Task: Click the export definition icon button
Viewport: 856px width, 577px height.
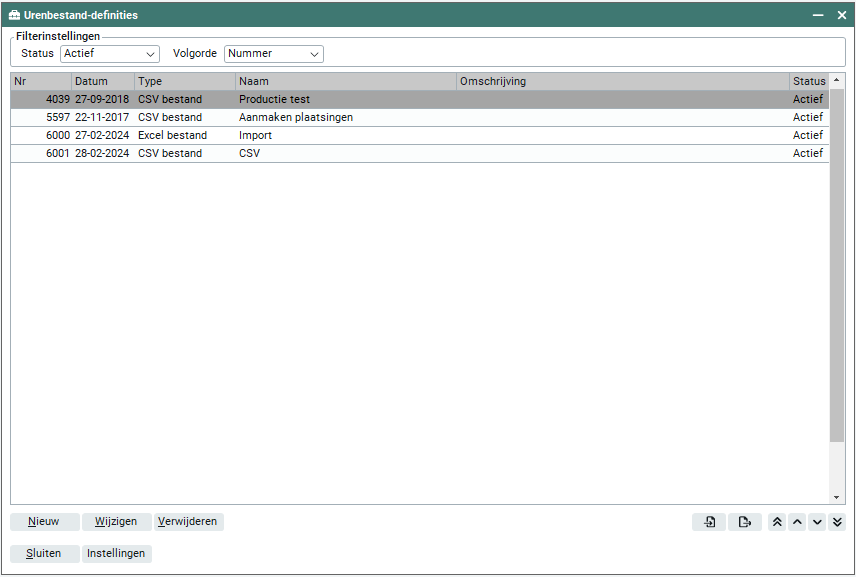Action: pos(744,522)
